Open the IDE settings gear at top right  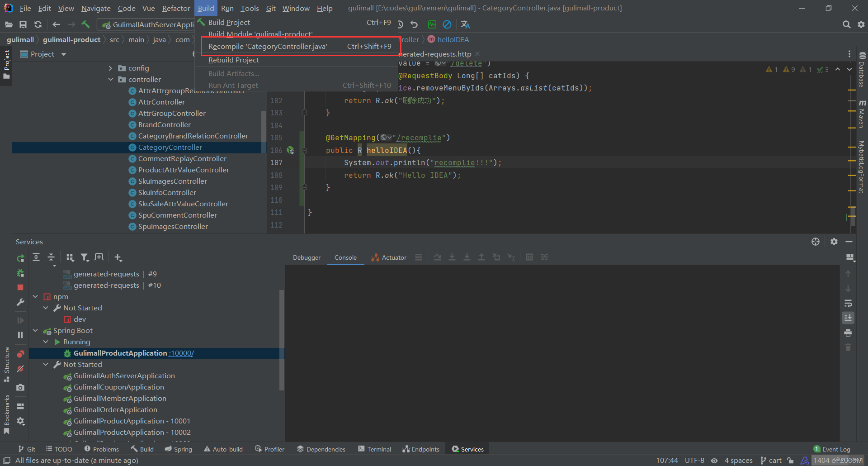861,24
